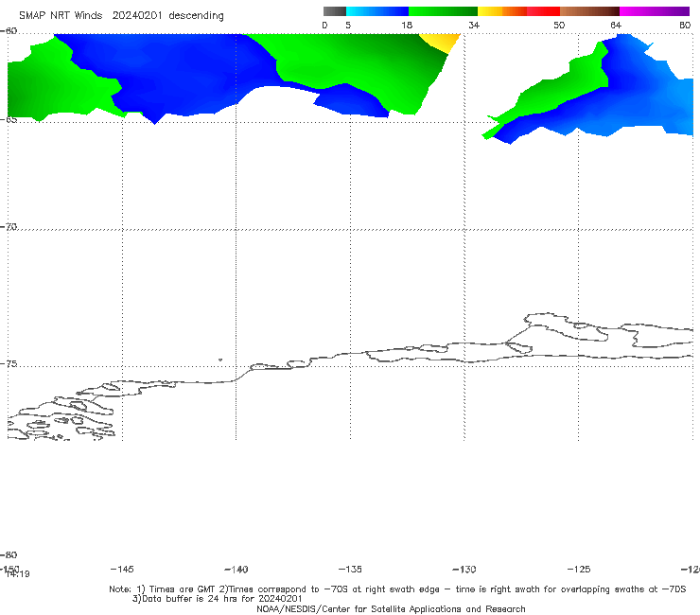Click the brown 50-64 segment of color bar

pos(589,11)
